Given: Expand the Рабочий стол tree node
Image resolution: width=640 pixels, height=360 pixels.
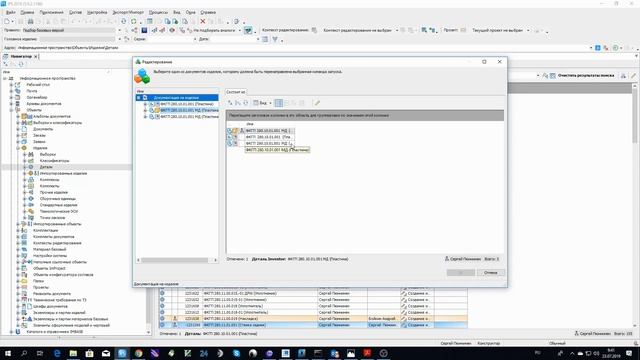Looking at the screenshot, I should pos(11,84).
